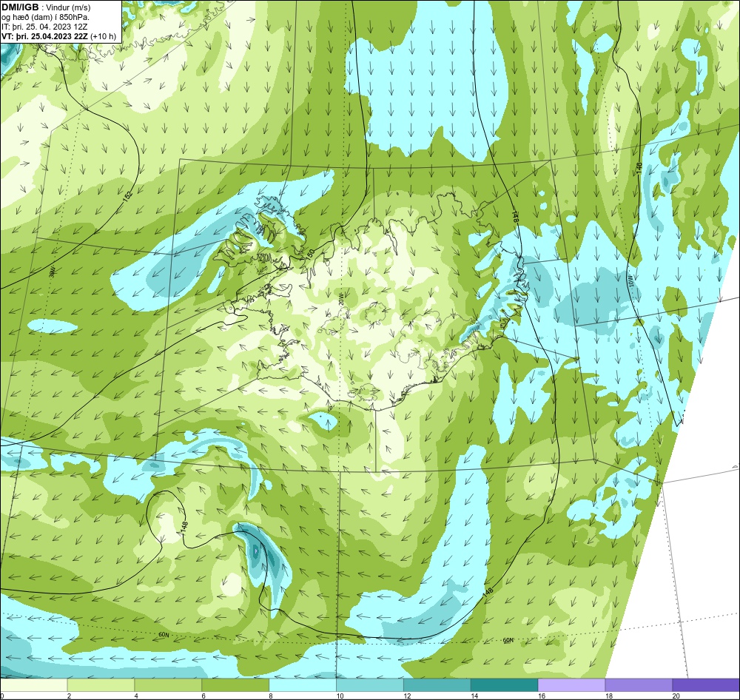The height and width of the screenshot is (700, 740).
Task: Click the legend tick label '2'
Action: [x=69, y=696]
